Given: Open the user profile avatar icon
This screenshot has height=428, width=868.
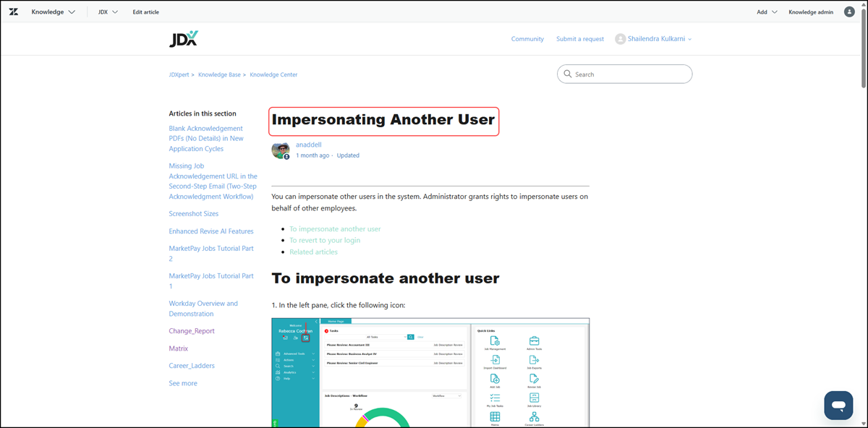Looking at the screenshot, I should click(849, 12).
